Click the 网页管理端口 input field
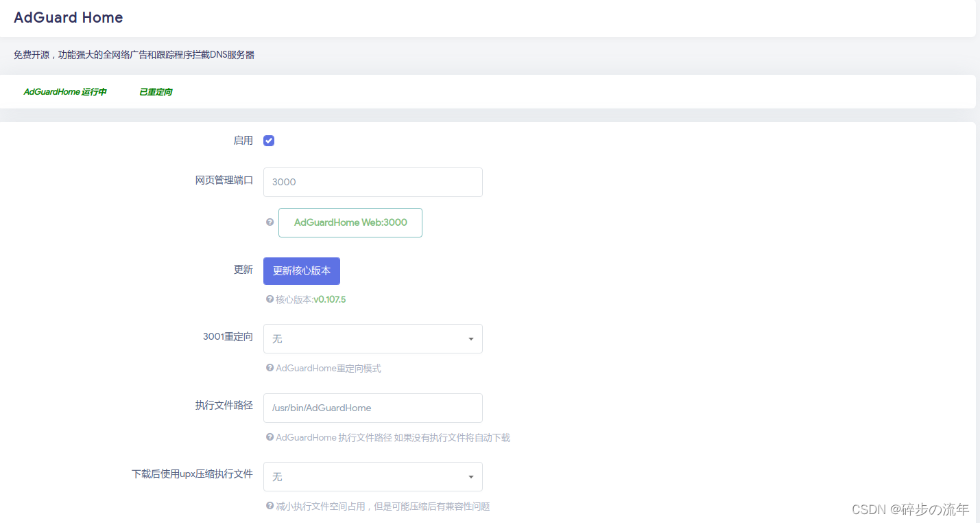Image resolution: width=980 pixels, height=523 pixels. coord(373,182)
